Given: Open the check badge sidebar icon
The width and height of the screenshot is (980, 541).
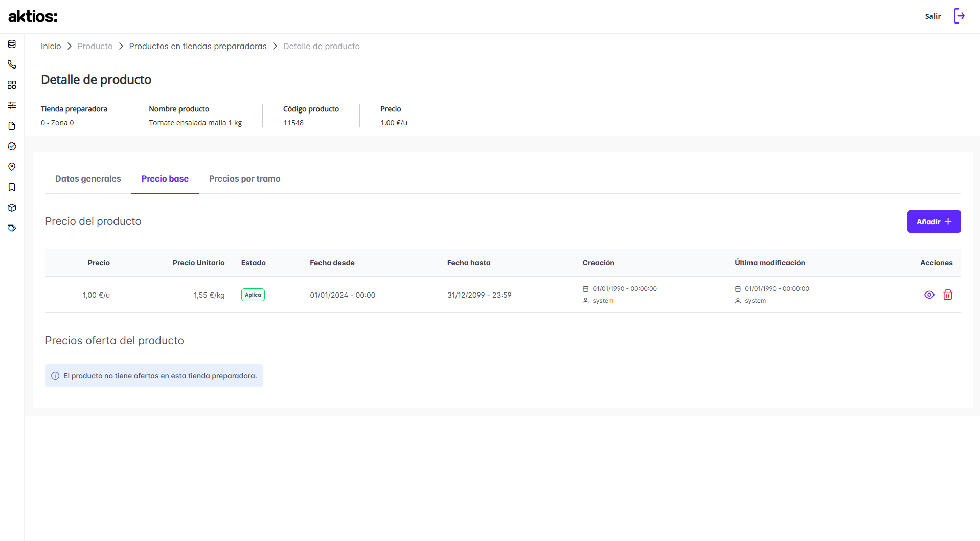Looking at the screenshot, I should click(x=12, y=146).
